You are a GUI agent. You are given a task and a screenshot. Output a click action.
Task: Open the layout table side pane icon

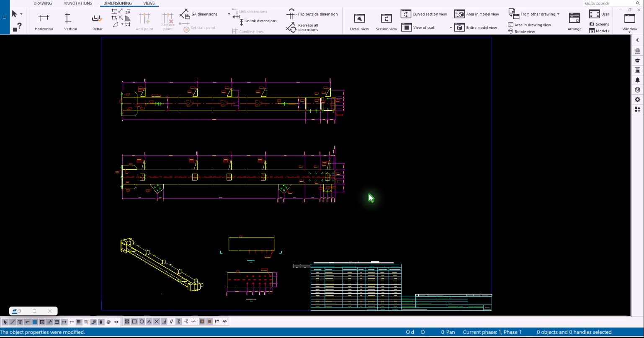pos(637,70)
